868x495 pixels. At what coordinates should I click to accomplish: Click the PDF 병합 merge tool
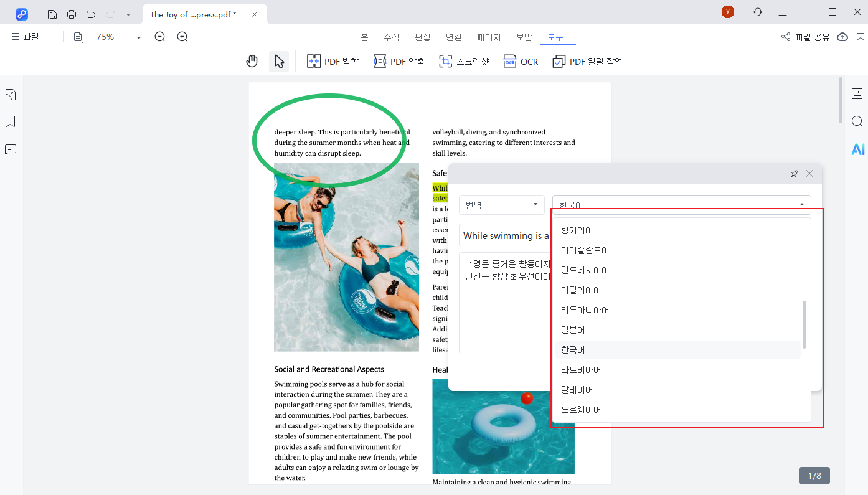[333, 61]
